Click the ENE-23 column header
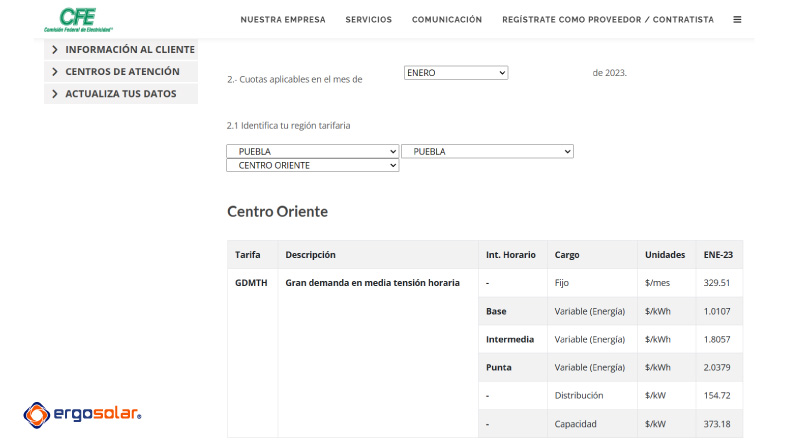 pyautogui.click(x=718, y=255)
